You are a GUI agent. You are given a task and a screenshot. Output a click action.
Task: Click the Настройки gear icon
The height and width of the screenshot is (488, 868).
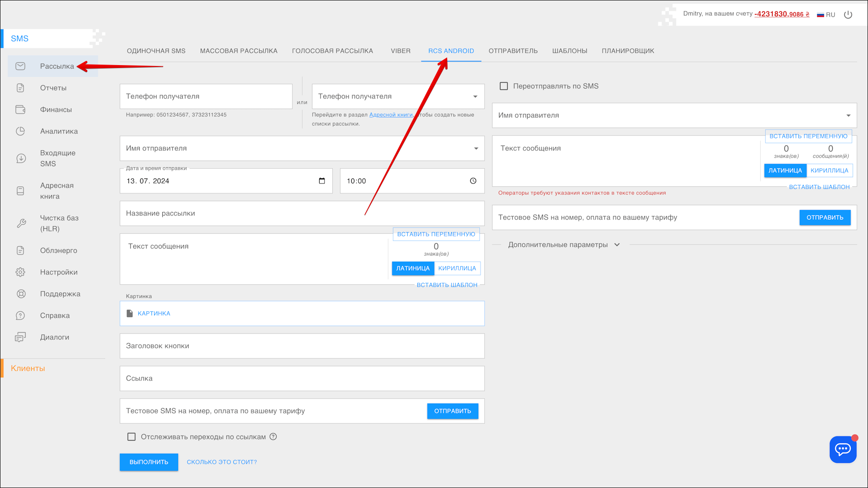pyautogui.click(x=20, y=272)
